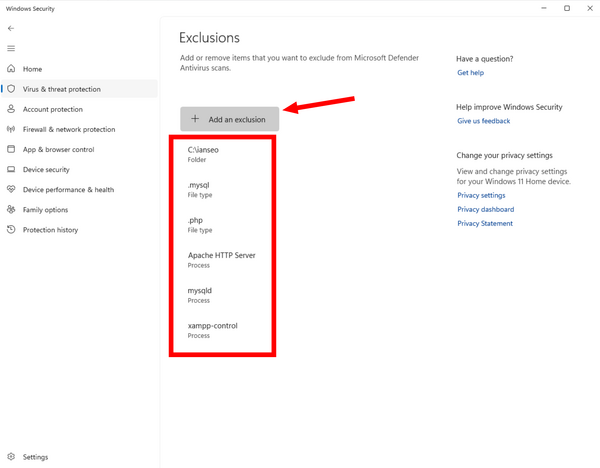This screenshot has width=600, height=468.
Task: Minimize the Windows Security window
Action: coord(544,8)
